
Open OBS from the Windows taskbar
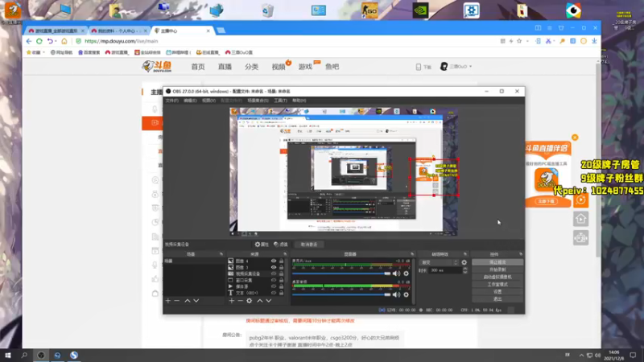41,355
